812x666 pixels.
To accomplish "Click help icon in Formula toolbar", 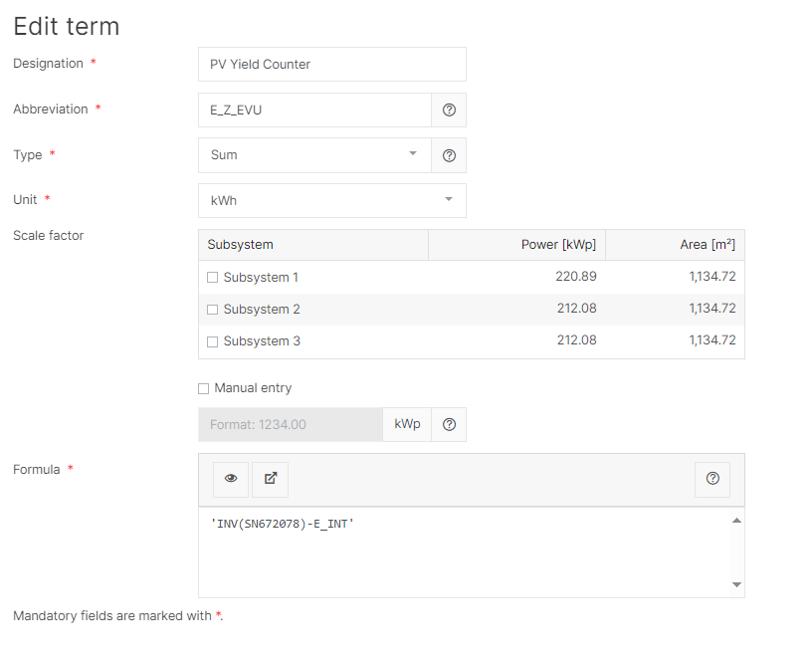I will (x=712, y=479).
